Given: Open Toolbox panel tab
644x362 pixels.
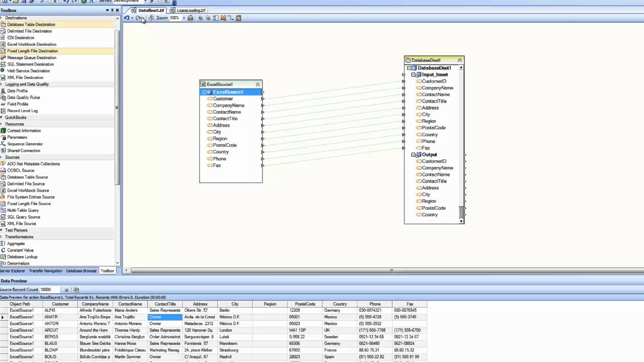Looking at the screenshot, I should (107, 271).
